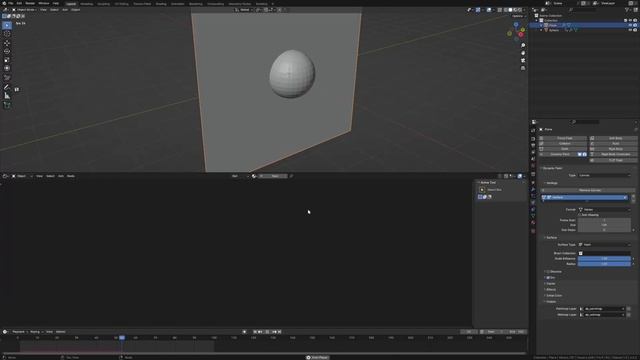The height and width of the screenshot is (360, 640).
Task: Open the Wetmap Layer dropdown
Action: (602, 315)
